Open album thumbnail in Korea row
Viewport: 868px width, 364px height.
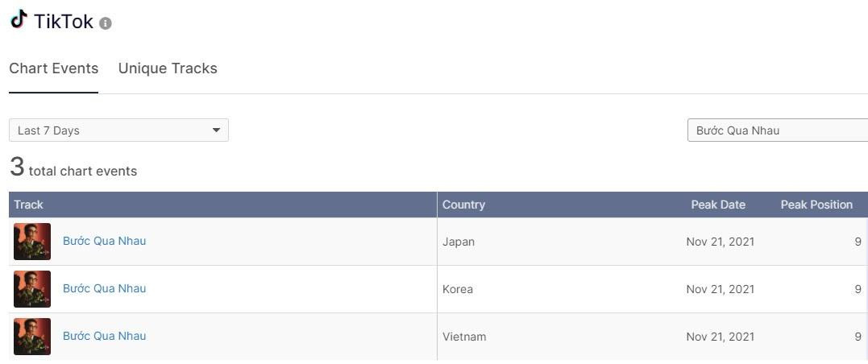coord(32,289)
